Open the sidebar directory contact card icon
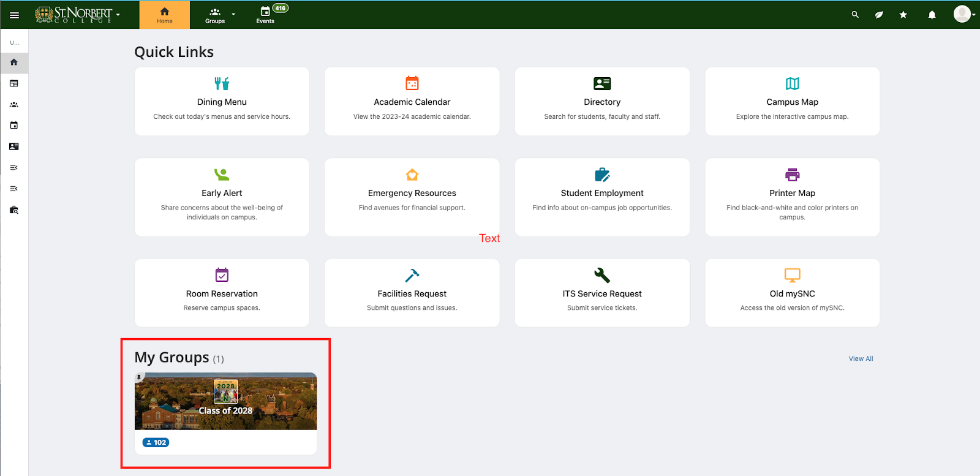The width and height of the screenshot is (980, 476). (14, 146)
